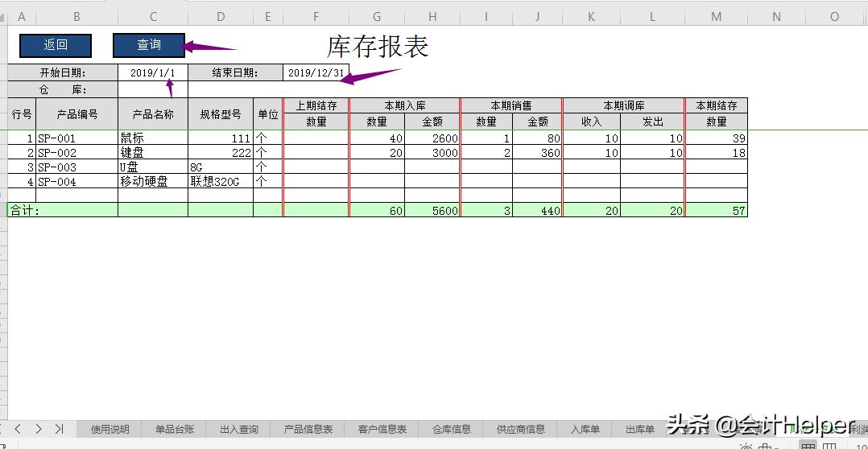This screenshot has width=868, height=449.
Task: Go to the previous sheet tab arrow
Action: tap(18, 429)
